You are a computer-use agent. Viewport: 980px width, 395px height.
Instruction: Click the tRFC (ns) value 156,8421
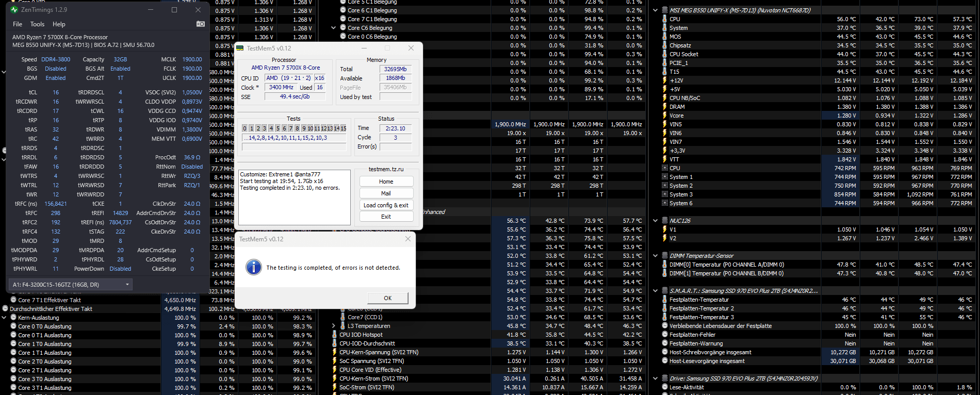click(56, 204)
